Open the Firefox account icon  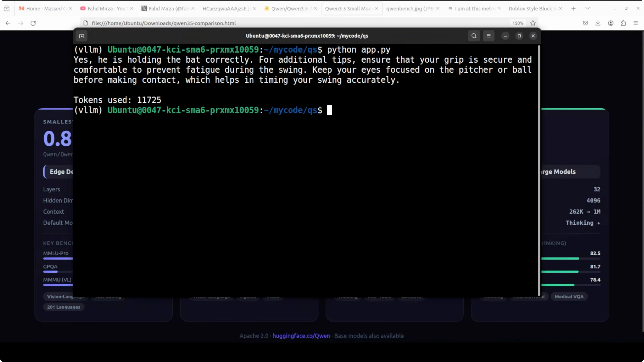tap(611, 23)
